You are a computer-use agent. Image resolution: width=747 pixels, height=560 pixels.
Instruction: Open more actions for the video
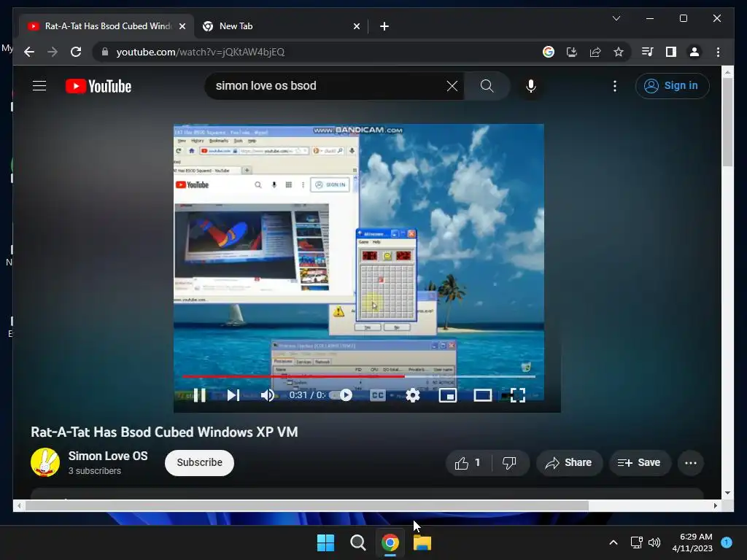coord(690,463)
